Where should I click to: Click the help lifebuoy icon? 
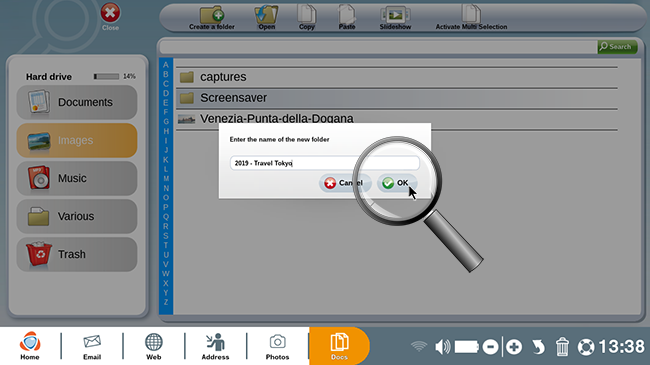tap(586, 347)
